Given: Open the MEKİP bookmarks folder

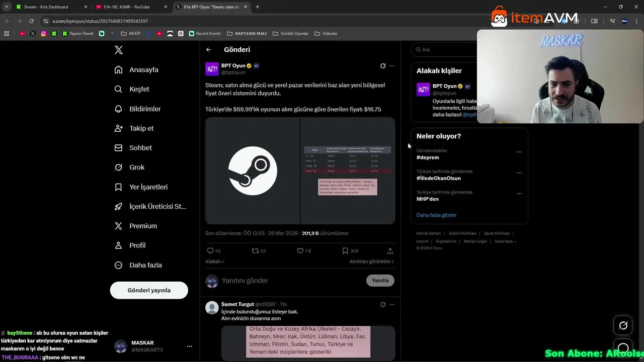Looking at the screenshot, I should click(x=131, y=34).
